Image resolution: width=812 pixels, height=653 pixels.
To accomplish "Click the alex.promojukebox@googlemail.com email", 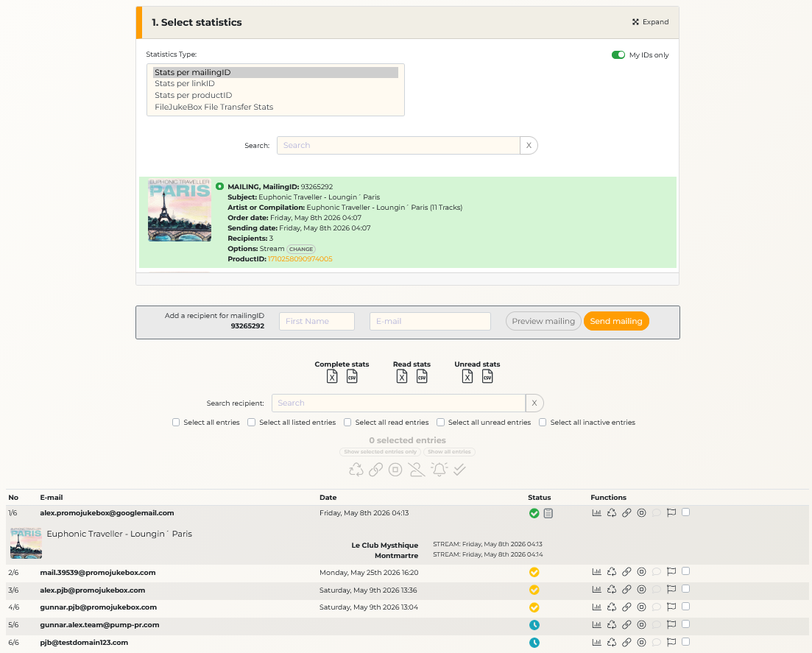I will point(107,513).
